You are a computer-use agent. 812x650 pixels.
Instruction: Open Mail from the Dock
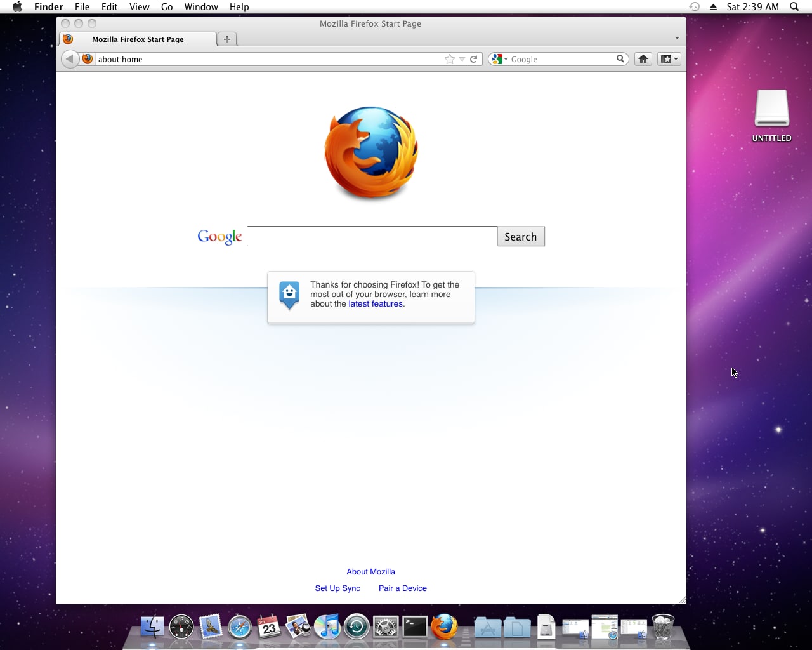[x=211, y=627]
